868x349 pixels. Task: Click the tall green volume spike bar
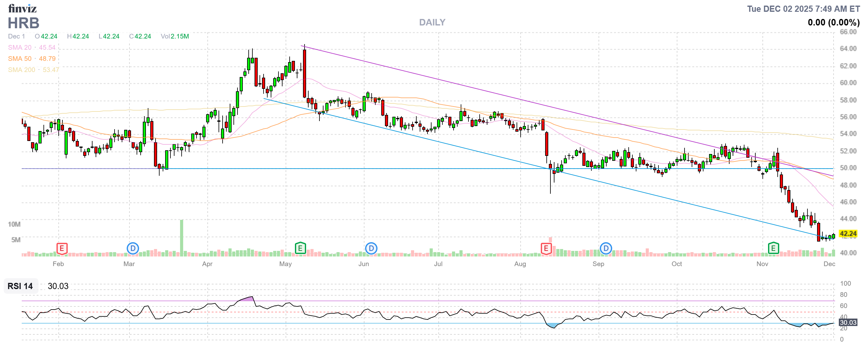(182, 238)
